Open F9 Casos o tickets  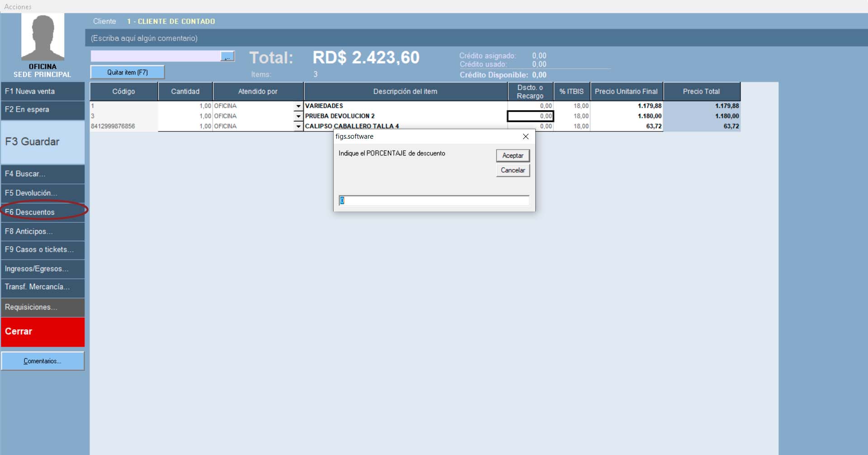pyautogui.click(x=42, y=250)
